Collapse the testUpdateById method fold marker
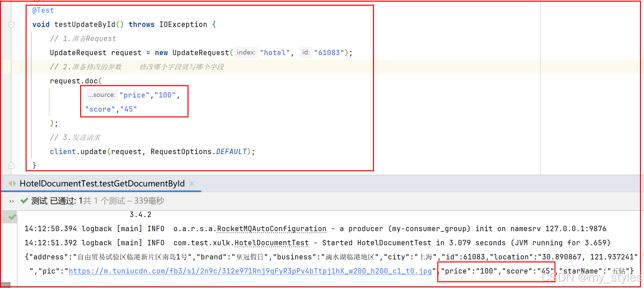 (11, 25)
